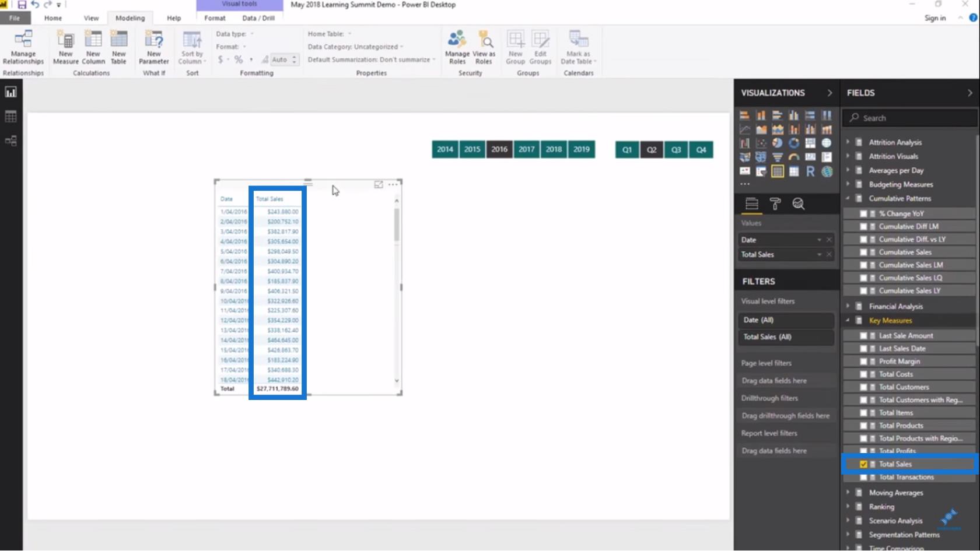Open the Help ribbon tab
This screenshot has height=551, width=980.
tap(174, 18)
